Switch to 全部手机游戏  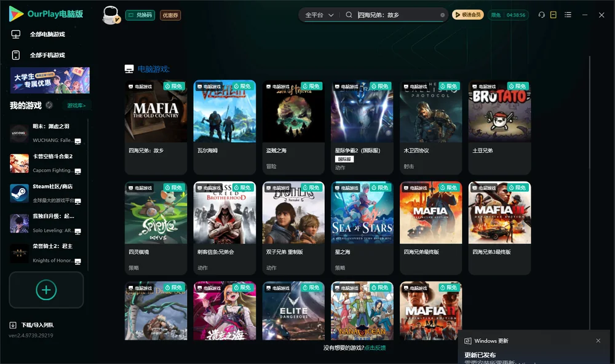point(38,55)
